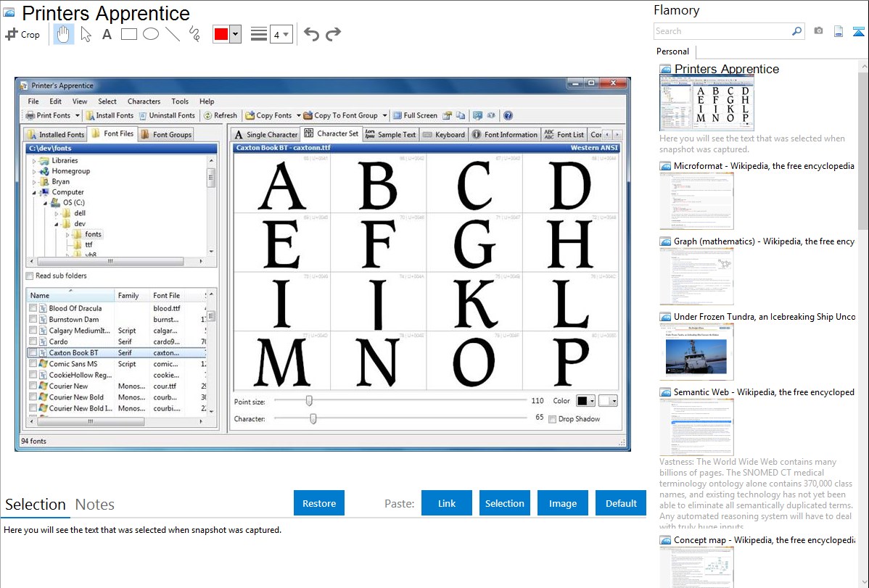Image resolution: width=869 pixels, height=588 pixels.
Task: Click the camera capture icon
Action: 818,31
